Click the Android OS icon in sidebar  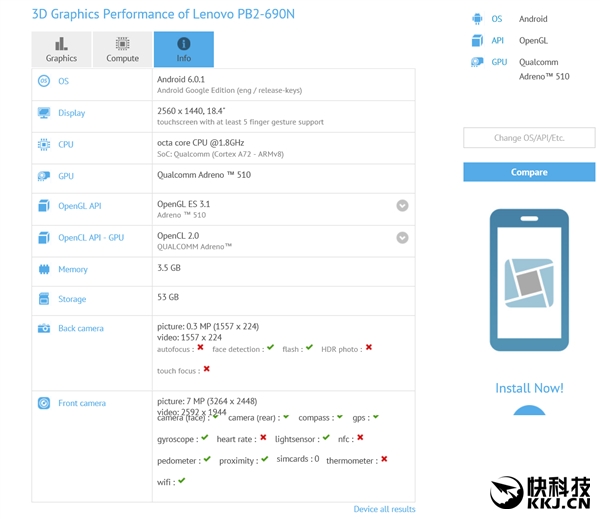pos(477,19)
